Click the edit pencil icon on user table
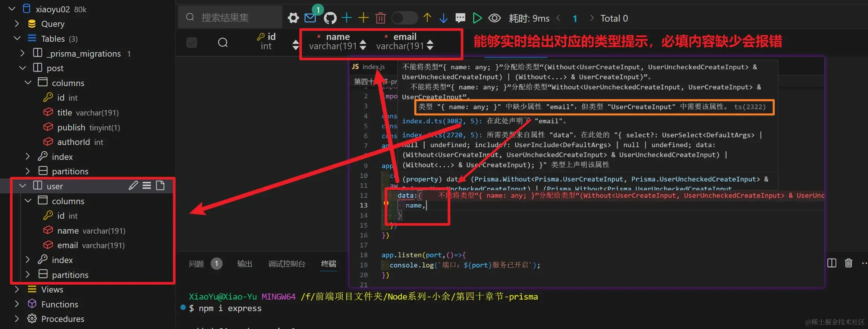Screen dimensions: 868x329 tap(133, 186)
